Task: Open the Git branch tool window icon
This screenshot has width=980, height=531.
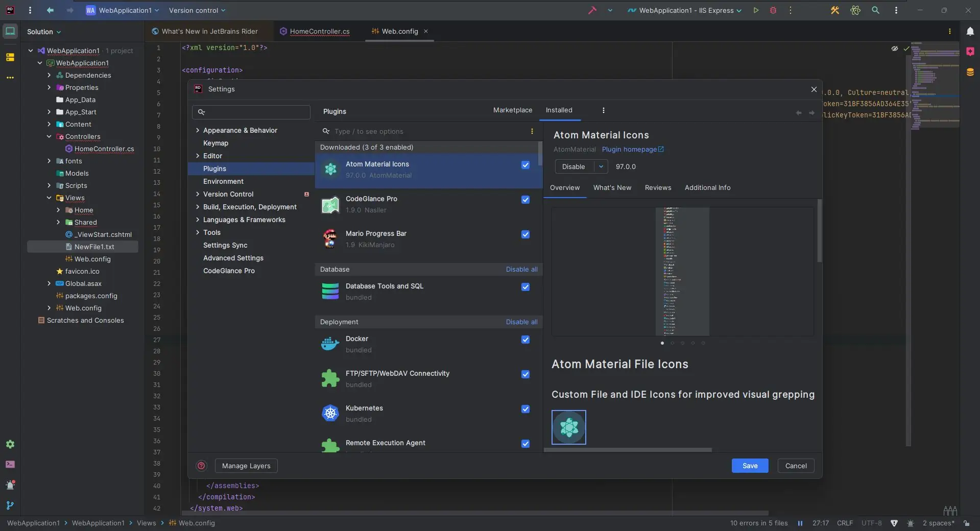Action: pos(10,505)
